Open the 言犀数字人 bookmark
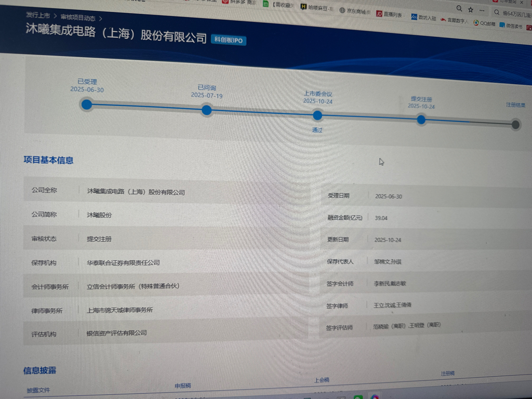 pyautogui.click(x=454, y=20)
